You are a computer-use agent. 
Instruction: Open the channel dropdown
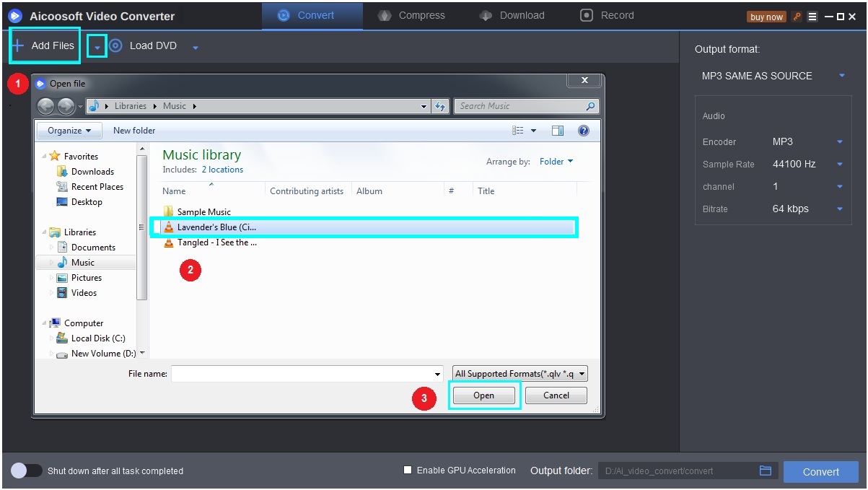click(808, 186)
